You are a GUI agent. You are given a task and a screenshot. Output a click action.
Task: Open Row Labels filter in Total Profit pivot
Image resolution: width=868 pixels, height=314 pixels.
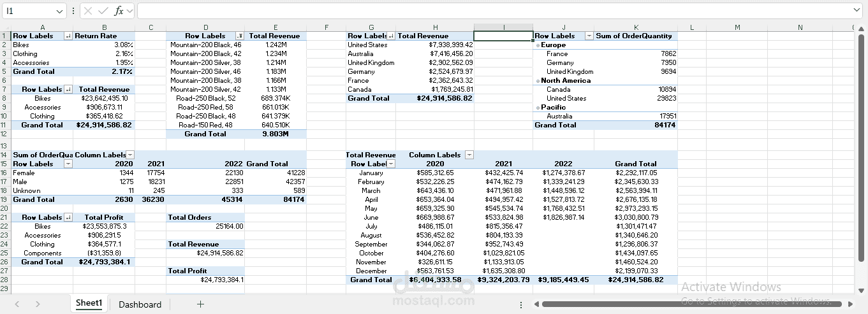[x=68, y=217]
